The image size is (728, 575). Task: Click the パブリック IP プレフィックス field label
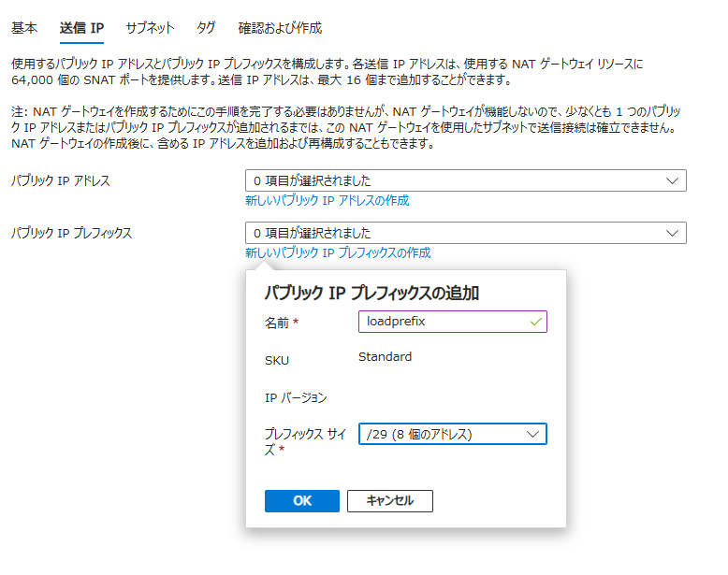71,233
